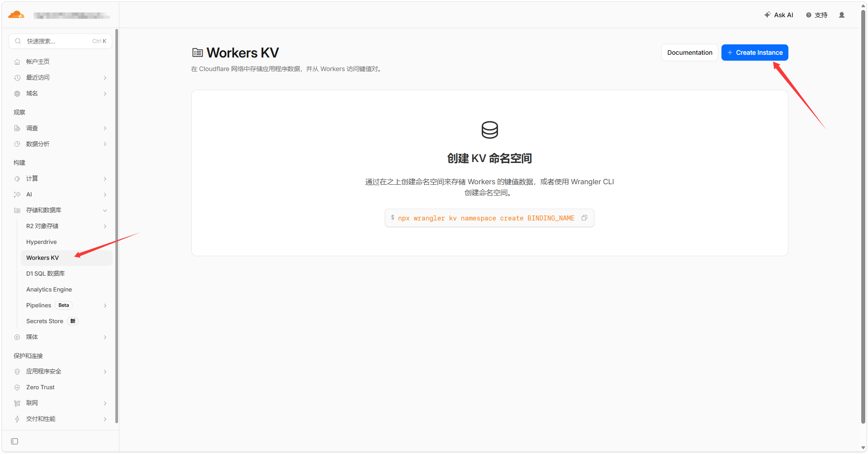This screenshot has height=454, width=868.
Task: Click the sidebar vertical scrollbar
Action: (x=117, y=225)
